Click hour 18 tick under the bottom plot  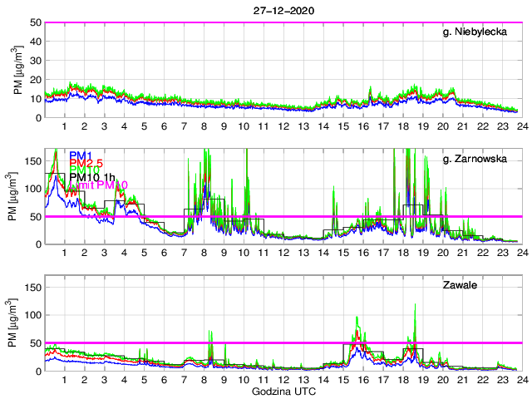[x=402, y=380]
